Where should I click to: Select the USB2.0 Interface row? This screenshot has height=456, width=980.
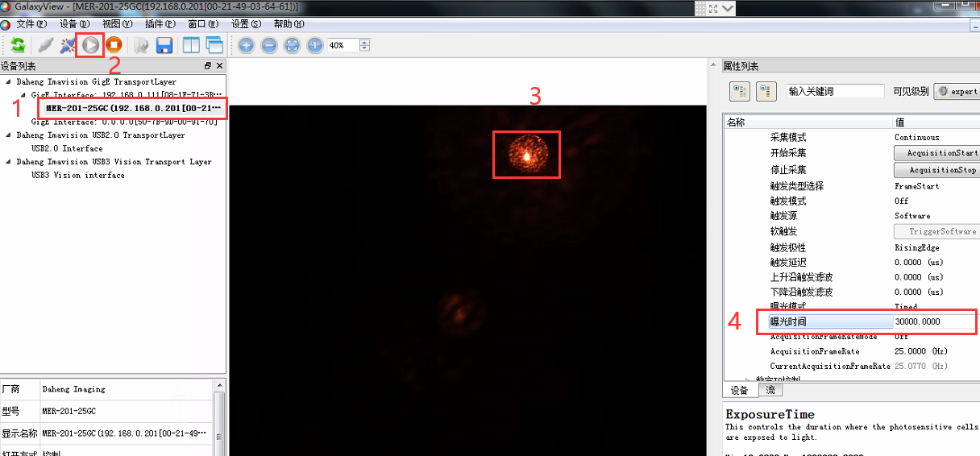67,148
